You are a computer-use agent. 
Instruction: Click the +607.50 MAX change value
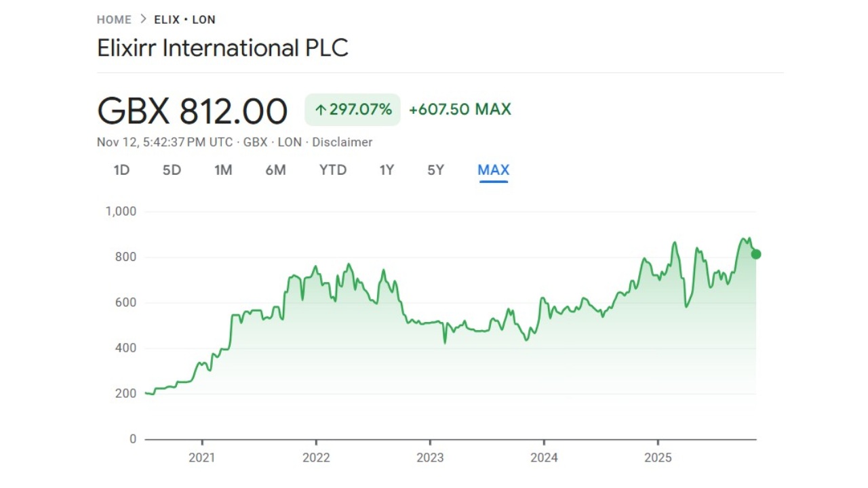[x=460, y=109]
